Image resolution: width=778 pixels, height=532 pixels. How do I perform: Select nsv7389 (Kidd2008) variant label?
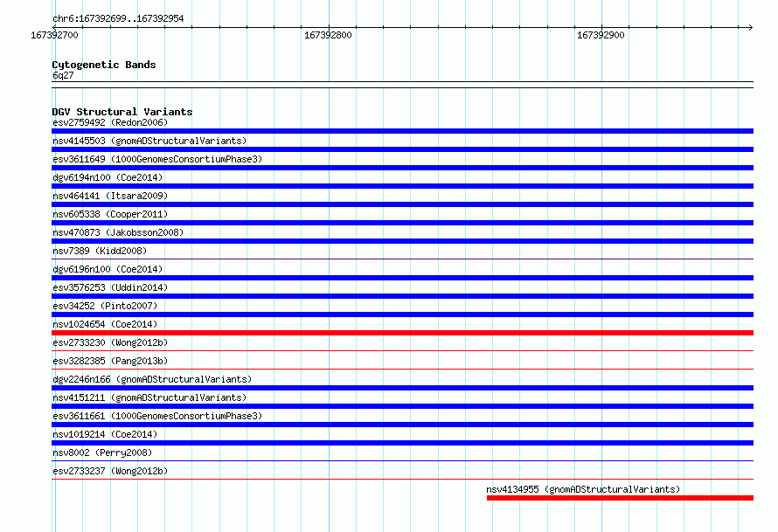[100, 251]
